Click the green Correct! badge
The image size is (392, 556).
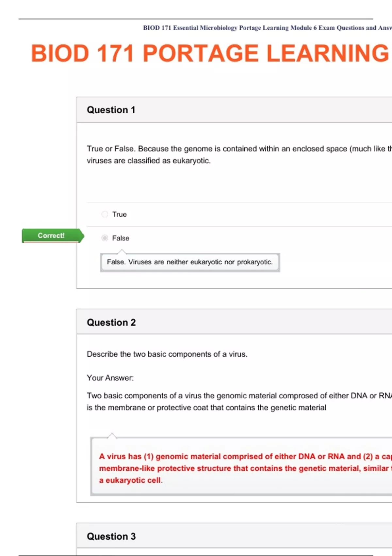(x=51, y=235)
